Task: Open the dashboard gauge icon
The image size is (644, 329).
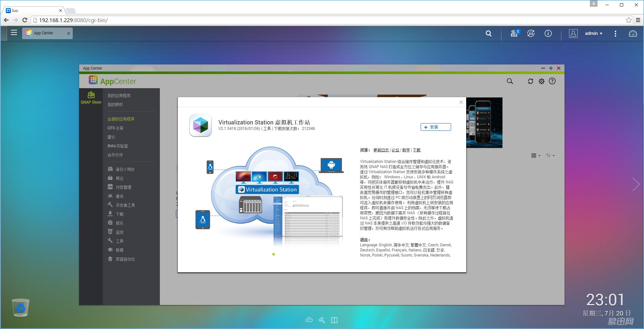Action: click(x=633, y=33)
